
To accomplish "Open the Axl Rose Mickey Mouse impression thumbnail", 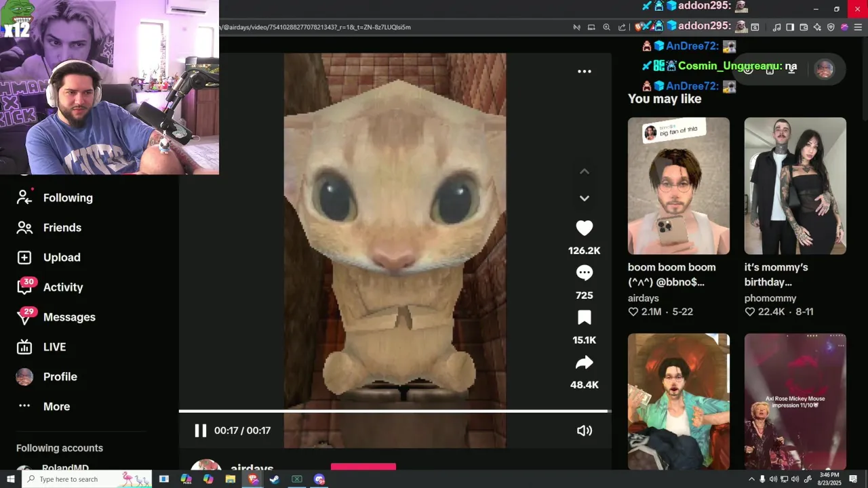I will point(795,401).
